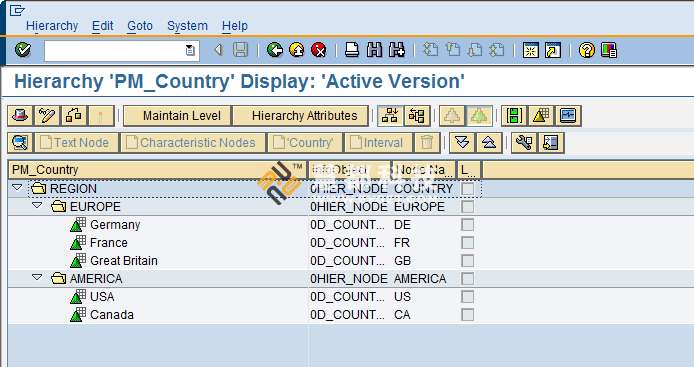The height and width of the screenshot is (367, 694).
Task: Tick the checkbox in the Canada row
Action: [x=467, y=315]
